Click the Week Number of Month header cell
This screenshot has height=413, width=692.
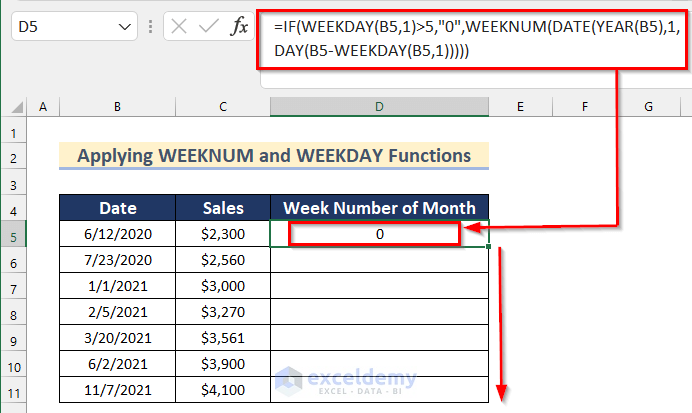pos(379,208)
